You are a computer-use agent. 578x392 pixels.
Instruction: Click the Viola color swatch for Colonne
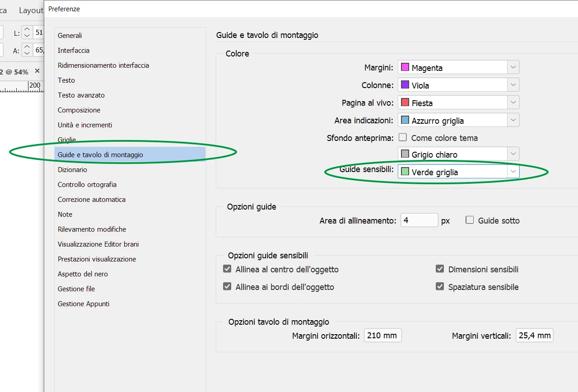coord(405,85)
